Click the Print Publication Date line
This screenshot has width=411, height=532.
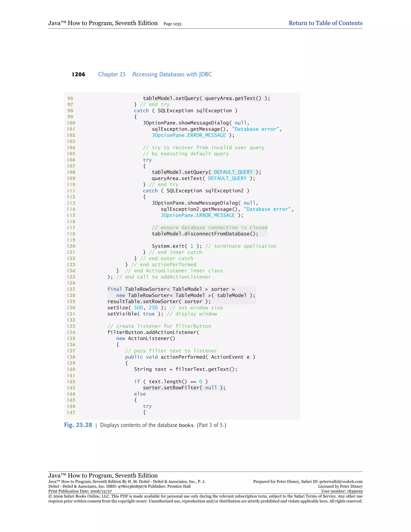(x=80, y=491)
